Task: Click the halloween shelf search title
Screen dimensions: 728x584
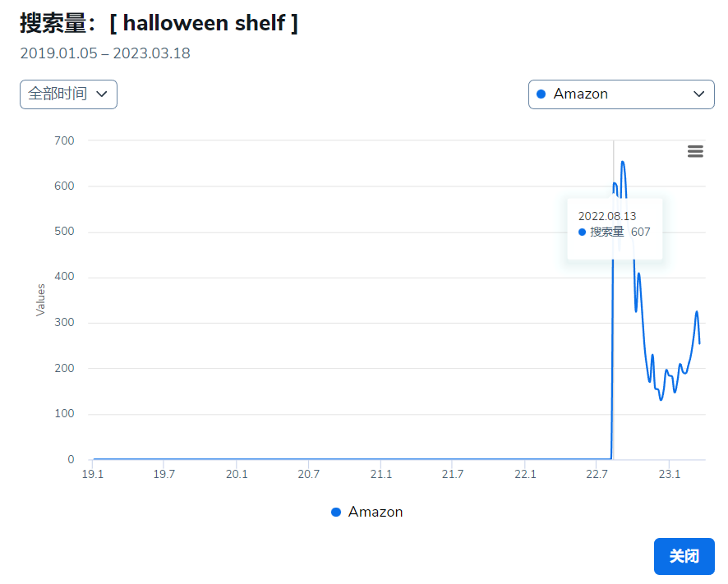Action: click(159, 22)
